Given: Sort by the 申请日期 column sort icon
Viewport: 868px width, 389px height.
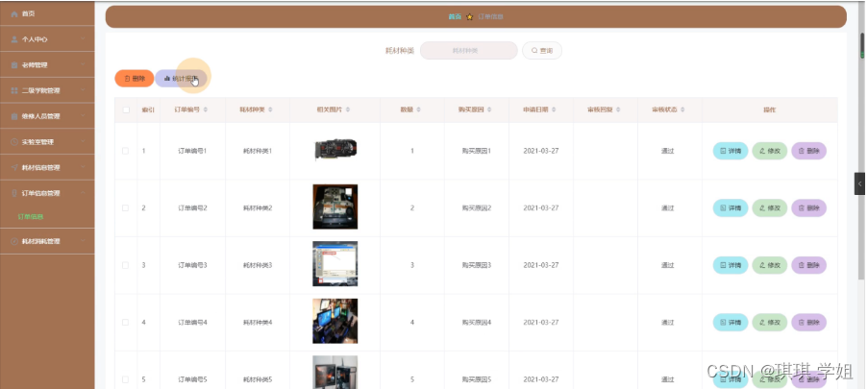Looking at the screenshot, I should [x=554, y=109].
